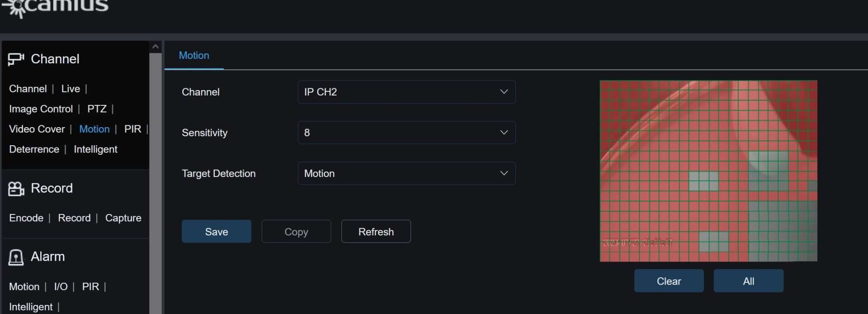Image resolution: width=868 pixels, height=314 pixels.
Task: Open Encode settings under Record
Action: 26,218
